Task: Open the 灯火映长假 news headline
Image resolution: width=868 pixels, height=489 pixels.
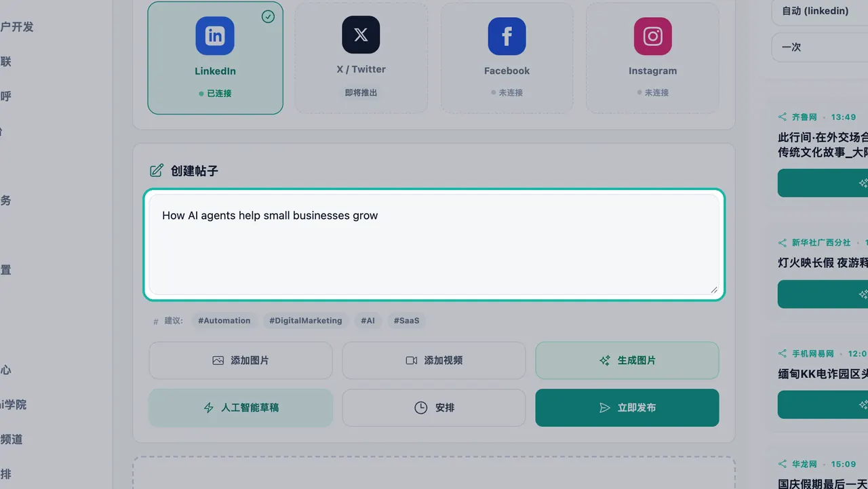Action: (823, 262)
